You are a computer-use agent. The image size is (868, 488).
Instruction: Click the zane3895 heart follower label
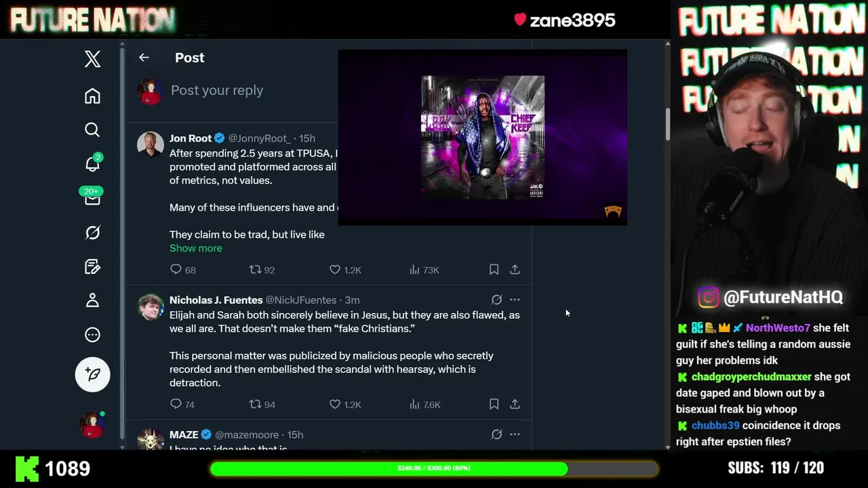point(565,20)
